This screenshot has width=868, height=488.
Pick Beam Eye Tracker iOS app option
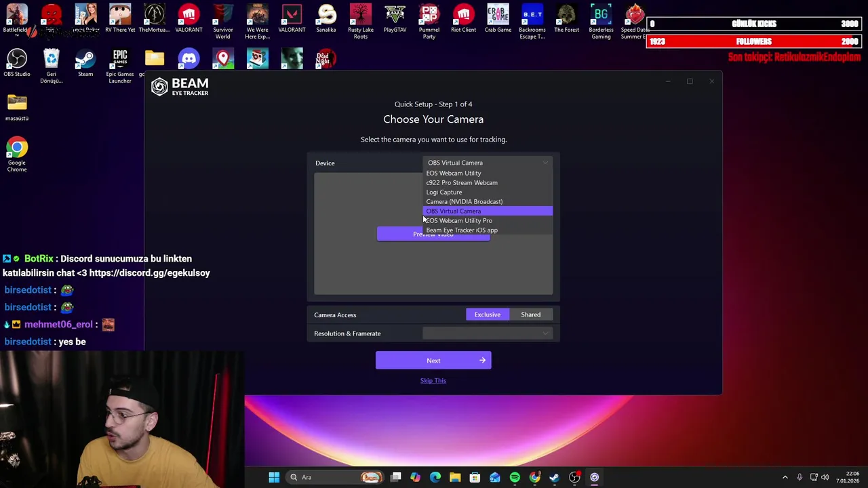tap(488, 230)
